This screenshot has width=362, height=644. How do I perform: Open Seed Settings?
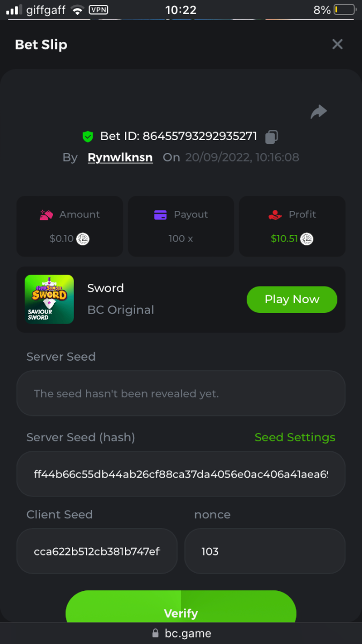(x=294, y=437)
